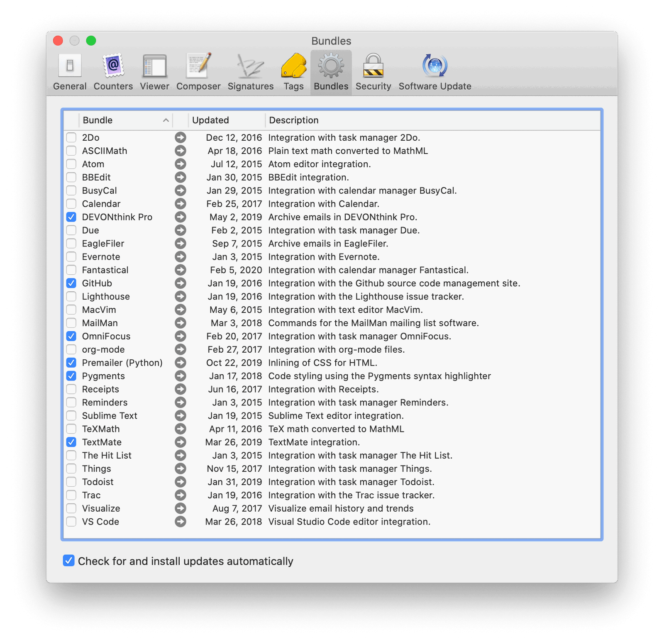Click the arrow icon next to GitHub
This screenshot has width=664, height=644.
[x=180, y=283]
